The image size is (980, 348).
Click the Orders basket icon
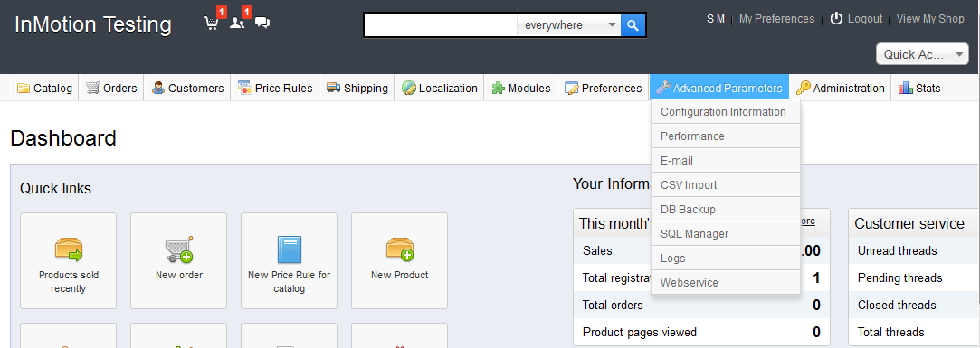[93, 88]
